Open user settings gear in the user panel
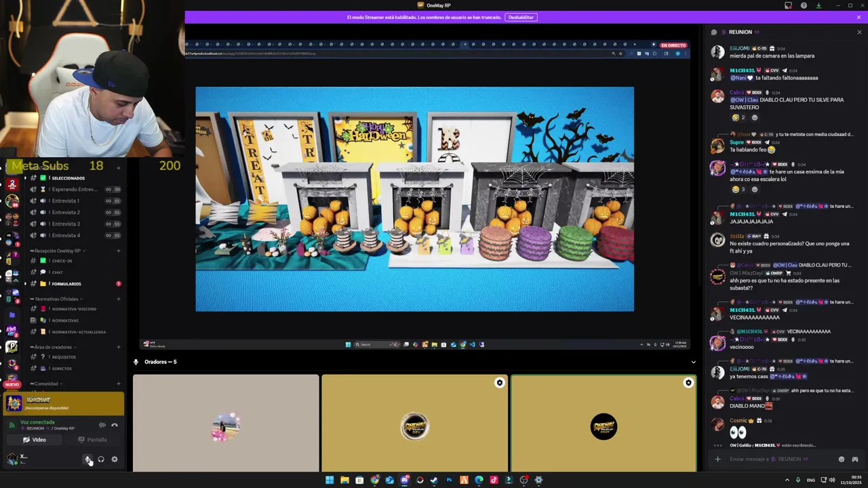 pos(114,459)
